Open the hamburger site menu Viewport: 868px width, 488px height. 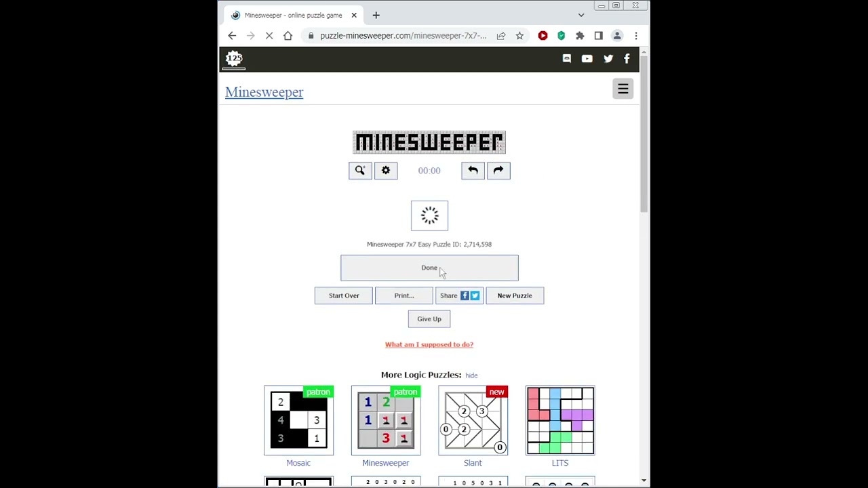pyautogui.click(x=623, y=89)
